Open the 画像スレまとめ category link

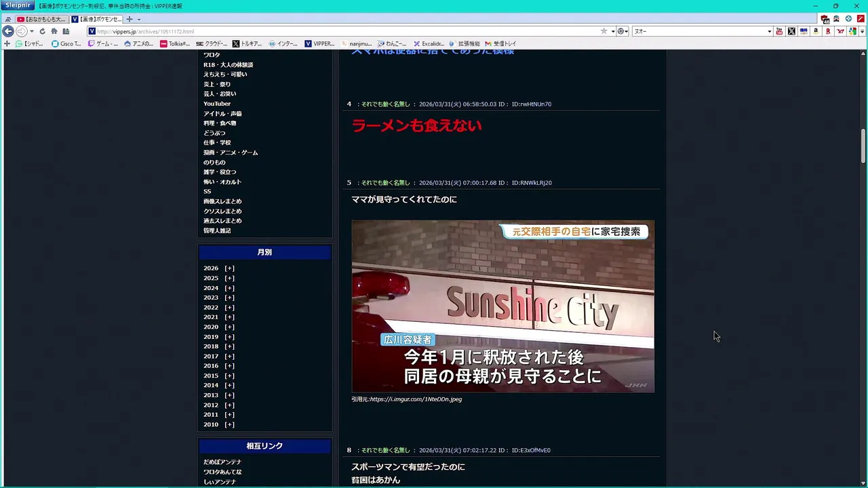tap(222, 201)
